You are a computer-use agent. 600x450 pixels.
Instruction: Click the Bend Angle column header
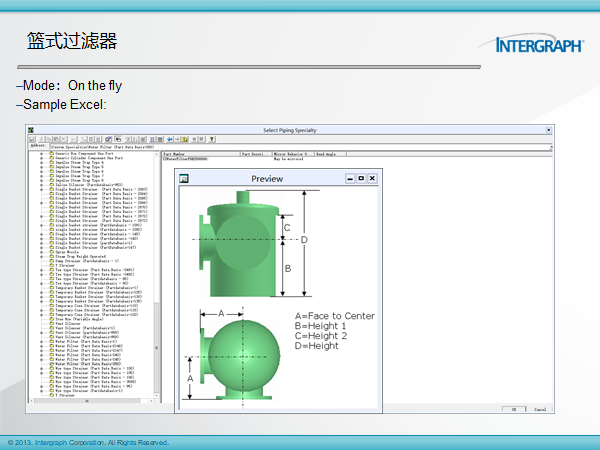[x=330, y=154]
